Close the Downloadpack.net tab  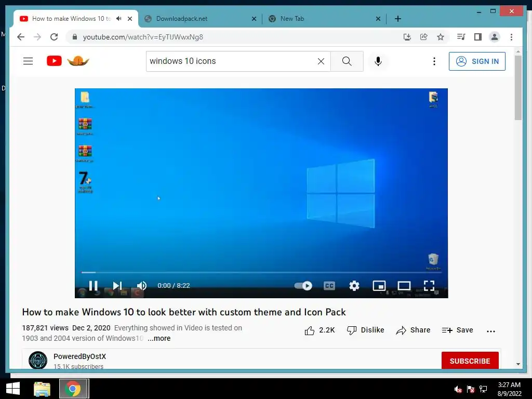(254, 19)
